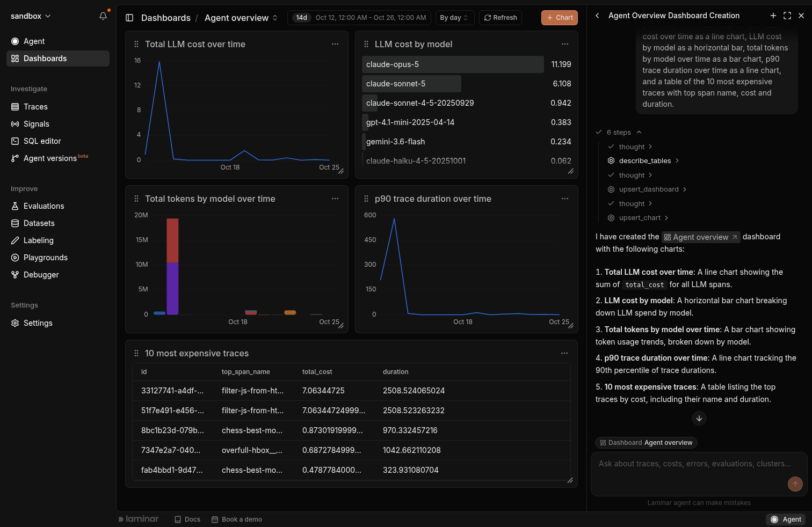Follow the Agent overview dashboard link in chat

(701, 237)
